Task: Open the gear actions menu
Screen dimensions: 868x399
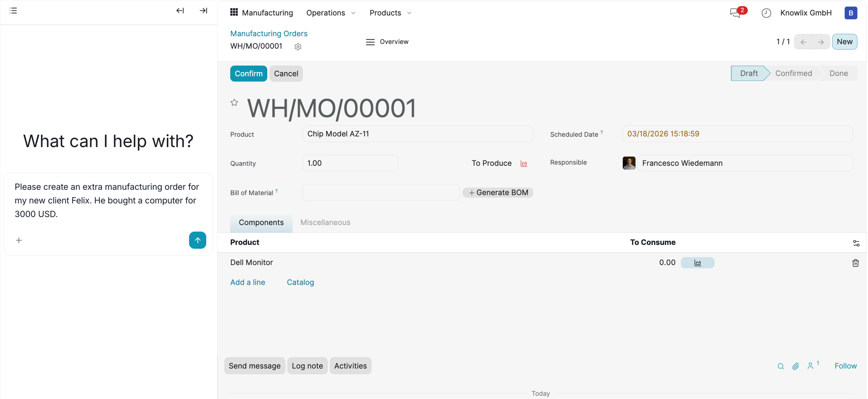Action: [x=297, y=47]
